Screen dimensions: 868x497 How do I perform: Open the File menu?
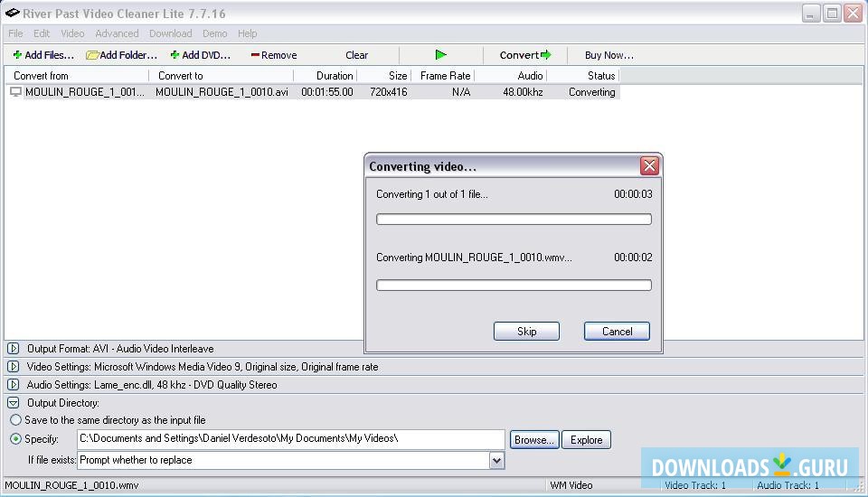point(15,33)
